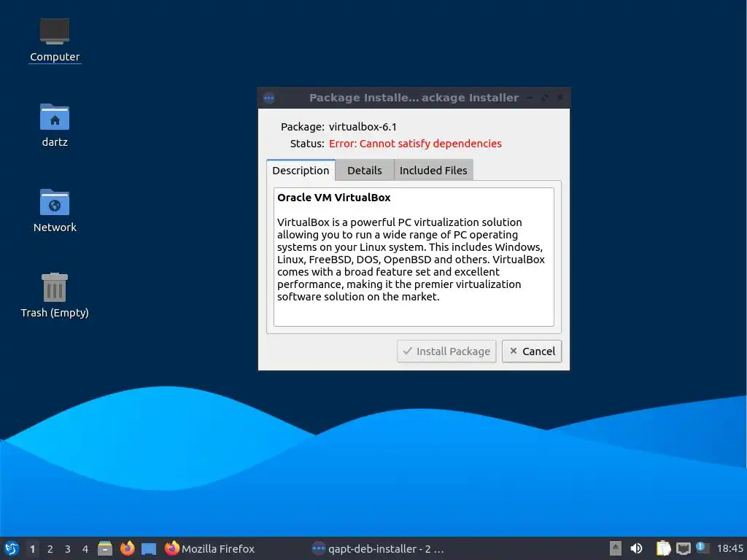Click the installer window menu icon

tap(268, 98)
